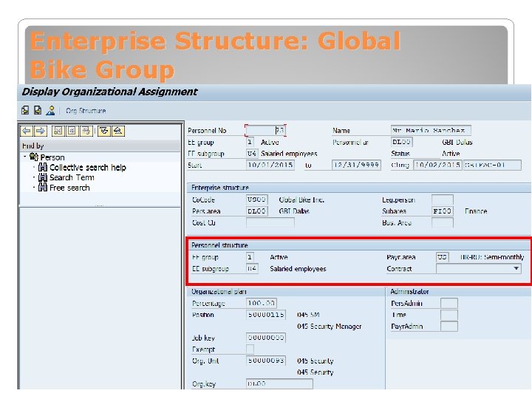Screen dimensions: 532x399
Task: Click 'Global Bike Inc.' text
Action: point(301,199)
